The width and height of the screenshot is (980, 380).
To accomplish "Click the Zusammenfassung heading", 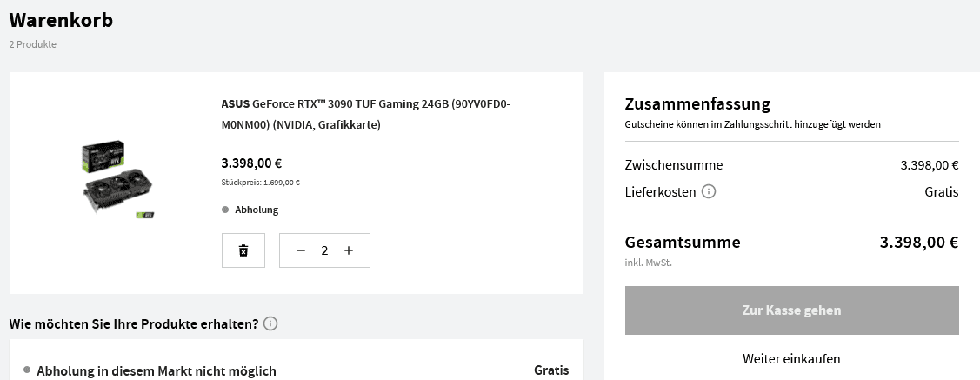I will coord(697,104).
